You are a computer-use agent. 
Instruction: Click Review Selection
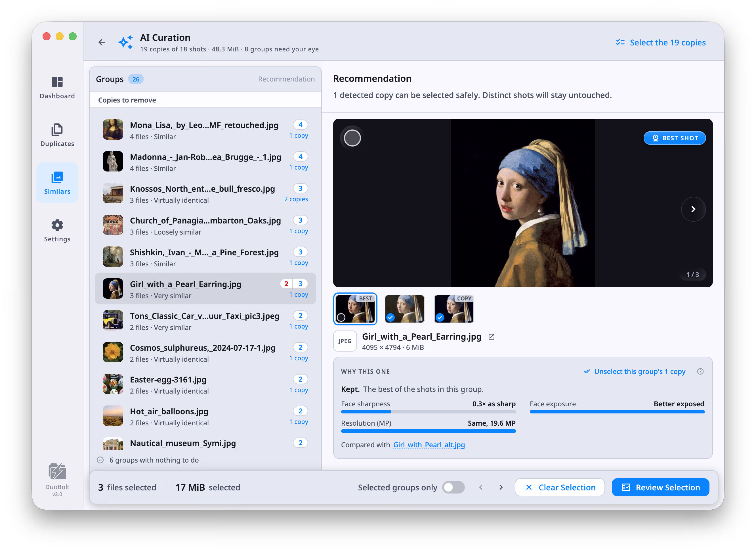pyautogui.click(x=660, y=487)
